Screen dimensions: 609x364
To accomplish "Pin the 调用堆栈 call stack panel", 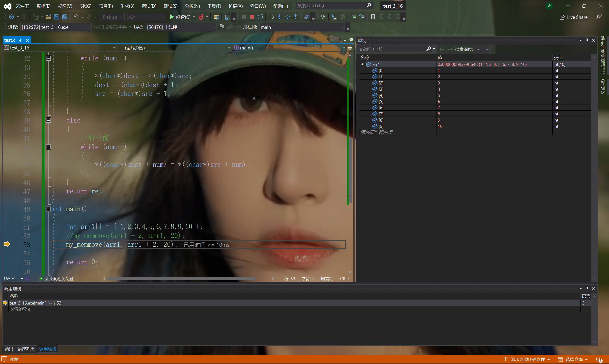I will [x=587, y=288].
